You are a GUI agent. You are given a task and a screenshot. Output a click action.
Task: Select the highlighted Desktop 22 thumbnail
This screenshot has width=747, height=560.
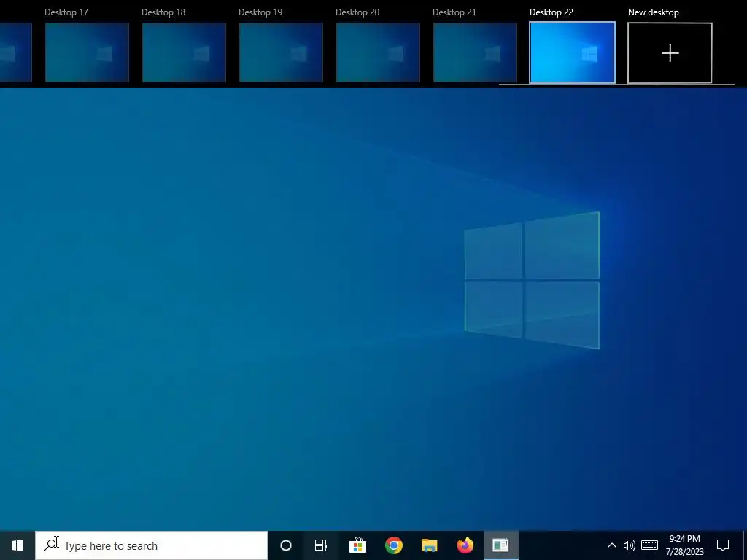572,52
